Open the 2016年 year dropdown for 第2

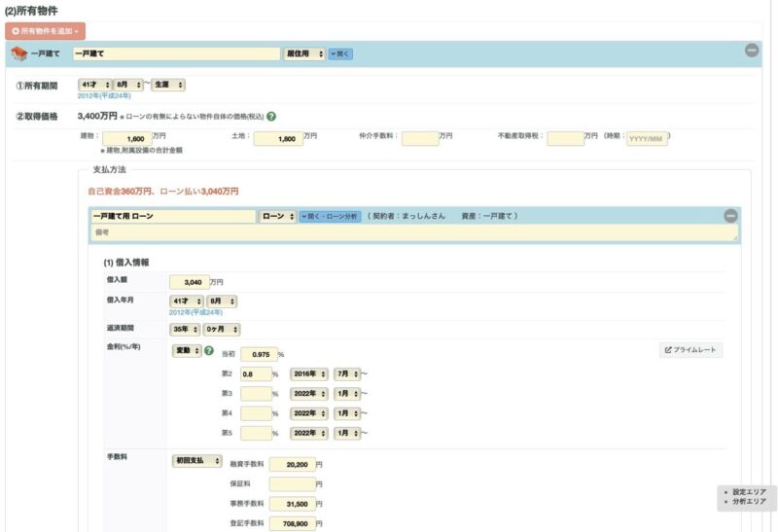coord(308,373)
